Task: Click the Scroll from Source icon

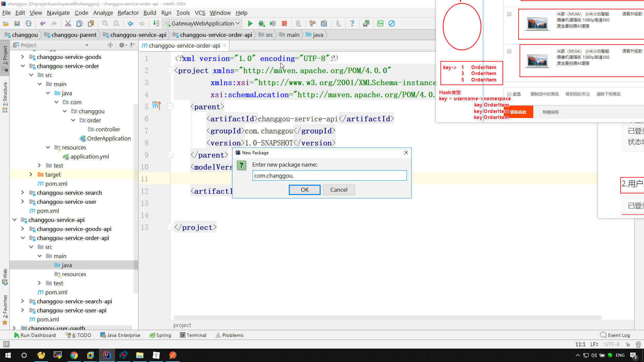Action: click(x=110, y=45)
